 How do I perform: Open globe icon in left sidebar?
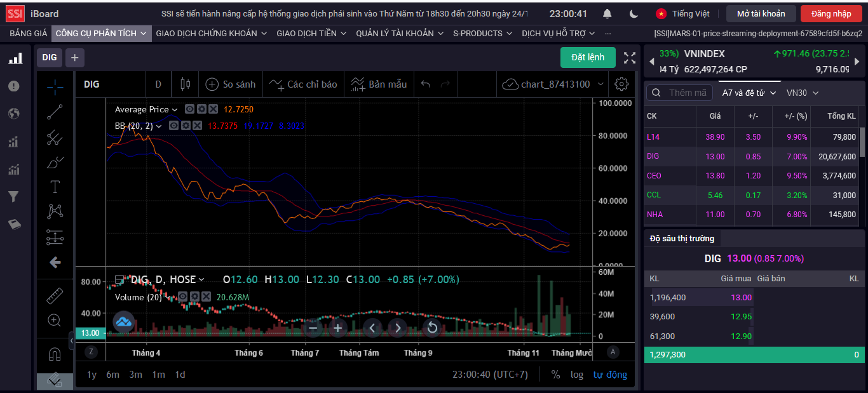14,114
